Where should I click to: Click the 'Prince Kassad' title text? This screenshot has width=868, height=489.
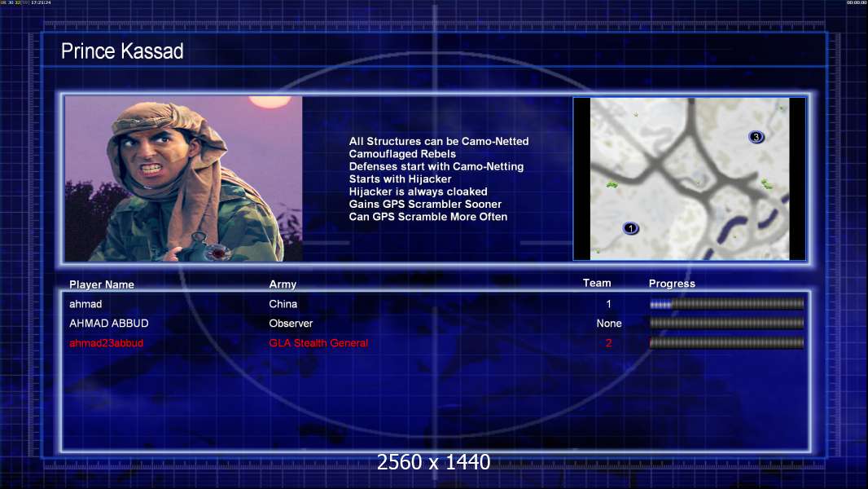click(x=122, y=51)
